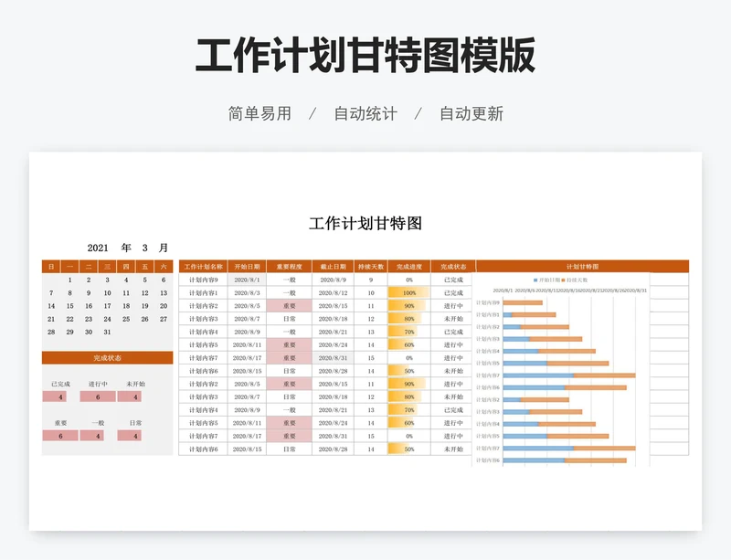Select the 计划内容9 name cell in table
This screenshot has height=560, width=731.
point(203,280)
